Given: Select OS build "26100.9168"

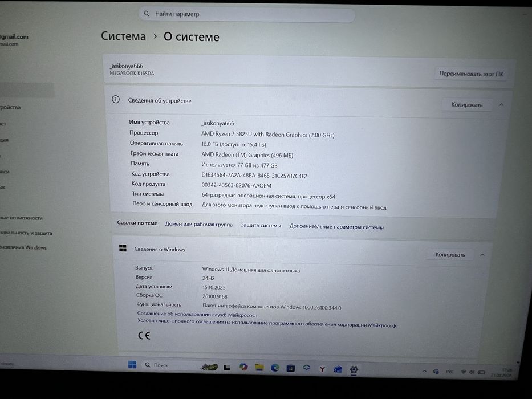Looking at the screenshot, I should 214,296.
